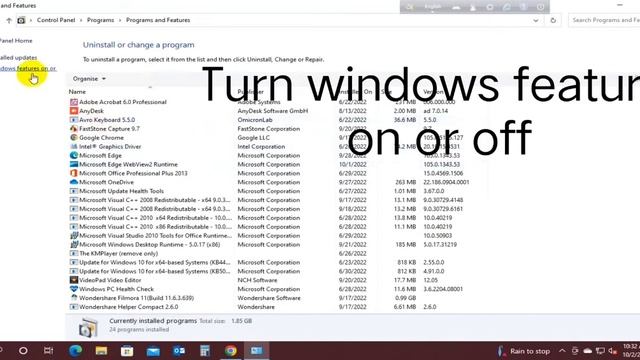
Task: Sort programs by the Name column header
Action: (x=77, y=92)
